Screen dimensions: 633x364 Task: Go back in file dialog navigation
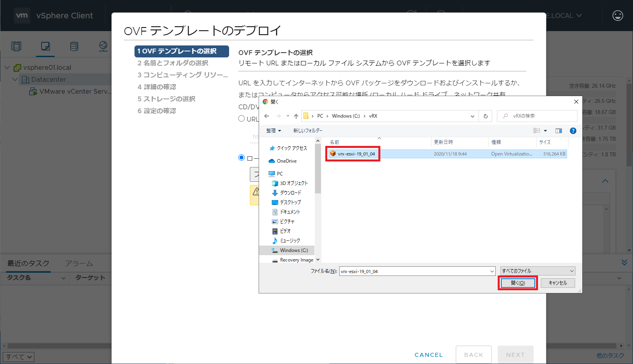click(x=267, y=116)
